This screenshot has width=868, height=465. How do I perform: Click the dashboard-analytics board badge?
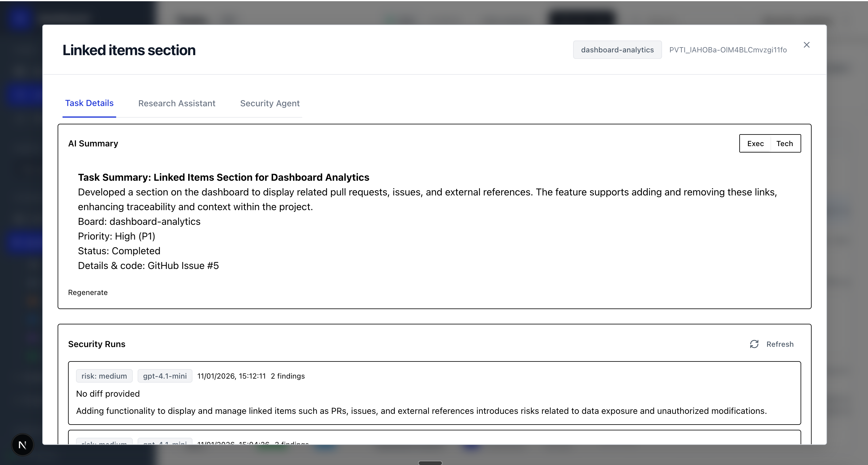(x=617, y=50)
